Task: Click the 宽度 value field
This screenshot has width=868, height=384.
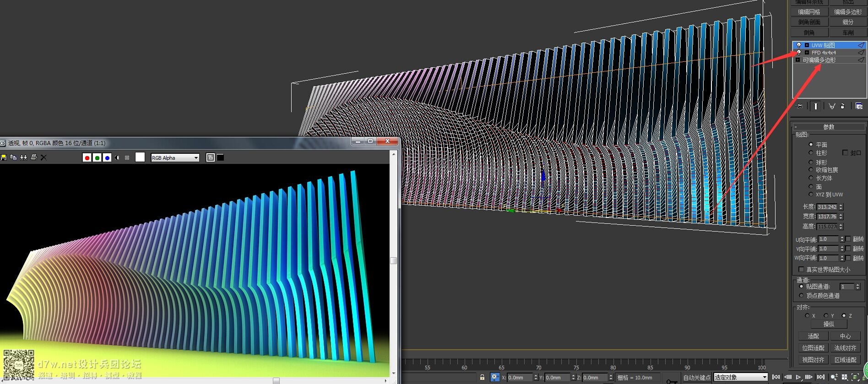Action: [x=827, y=216]
